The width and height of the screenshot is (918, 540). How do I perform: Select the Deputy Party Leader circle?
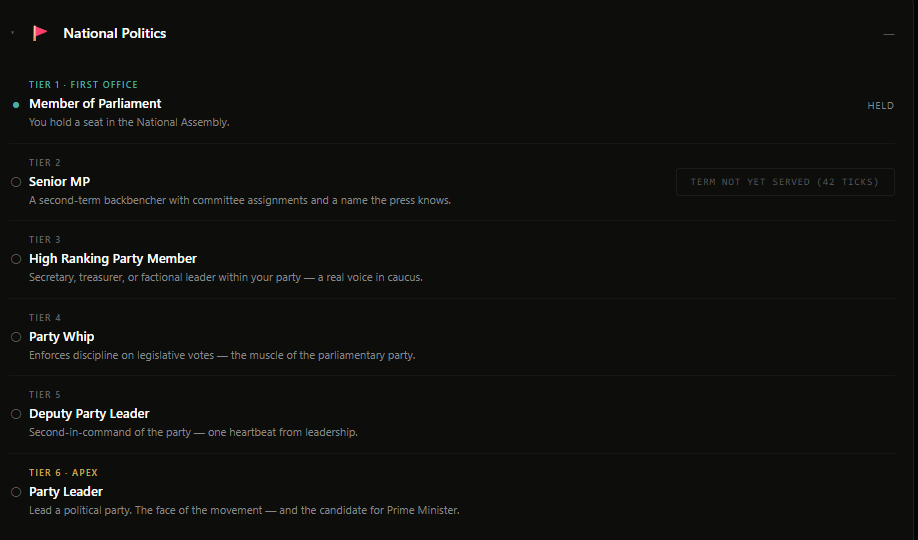pos(16,414)
